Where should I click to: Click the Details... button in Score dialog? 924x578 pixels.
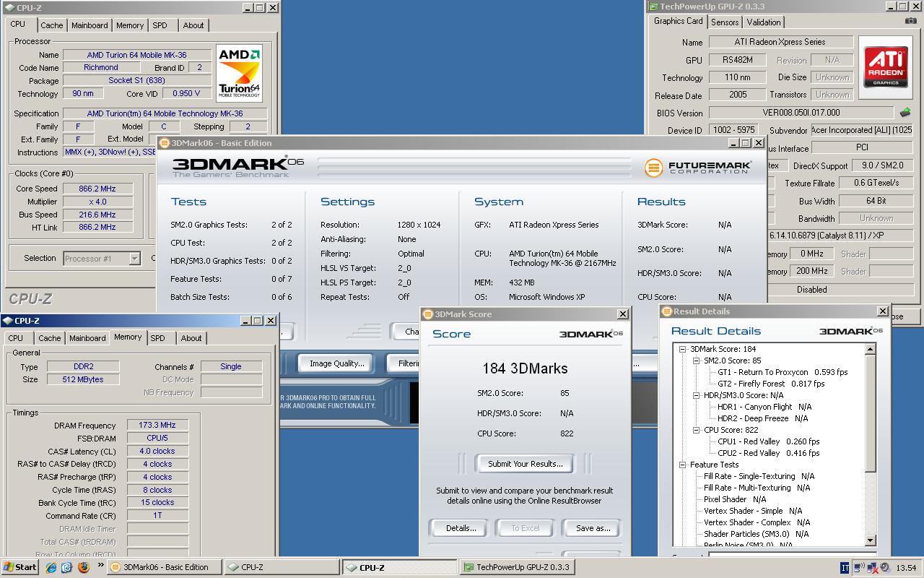click(461, 528)
